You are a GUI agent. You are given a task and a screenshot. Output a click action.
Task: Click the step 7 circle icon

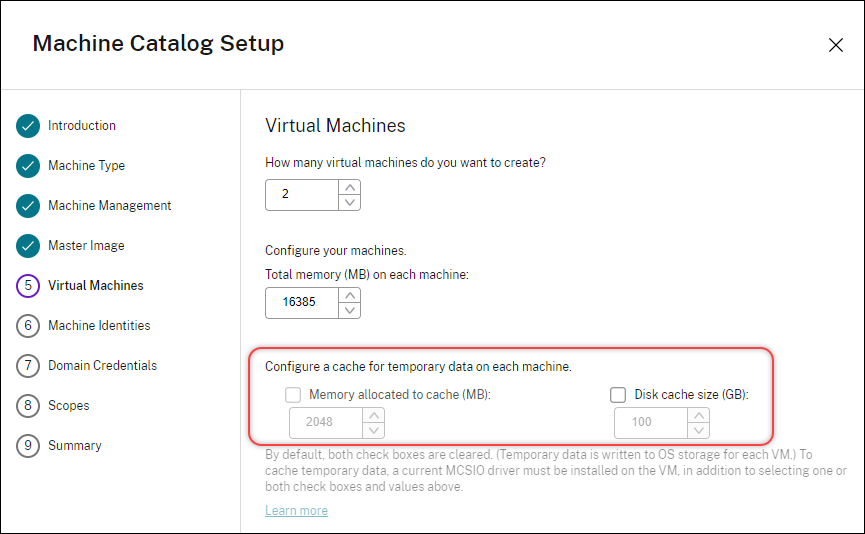tap(28, 366)
